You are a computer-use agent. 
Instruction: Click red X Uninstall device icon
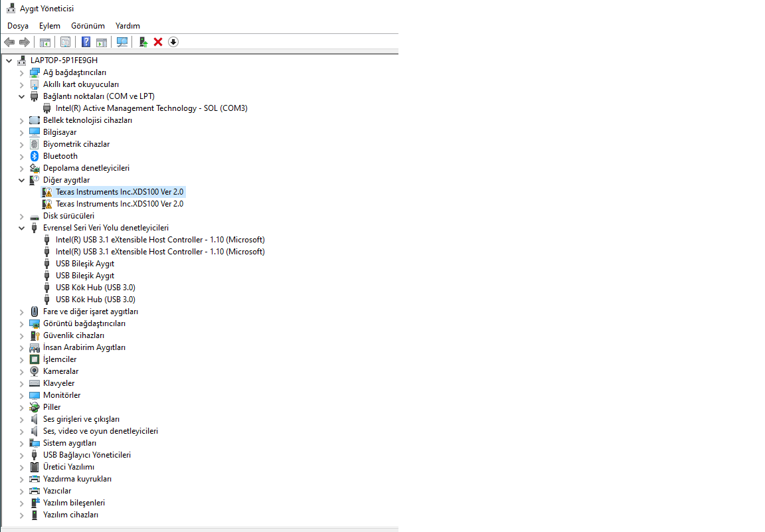[158, 42]
